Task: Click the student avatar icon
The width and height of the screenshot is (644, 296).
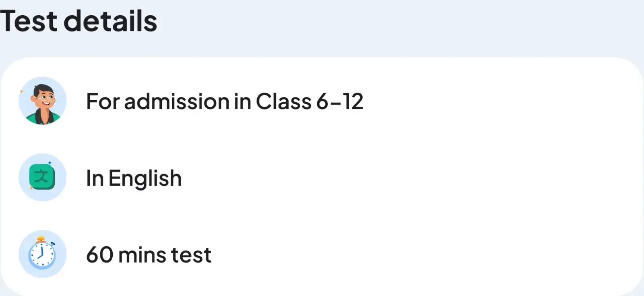Action: [42, 101]
